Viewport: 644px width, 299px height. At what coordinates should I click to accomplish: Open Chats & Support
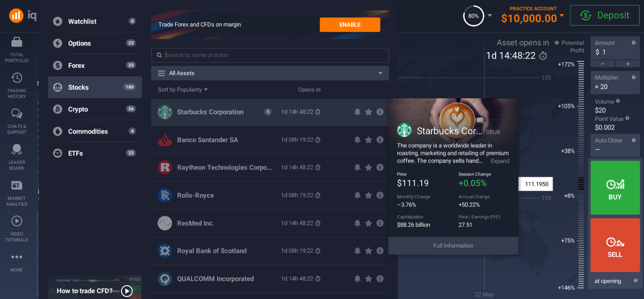coord(17,122)
